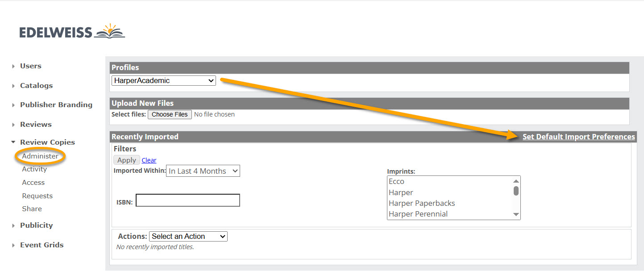Open the Access menu item
Viewport: 644px width, 271px height.
pos(33,183)
